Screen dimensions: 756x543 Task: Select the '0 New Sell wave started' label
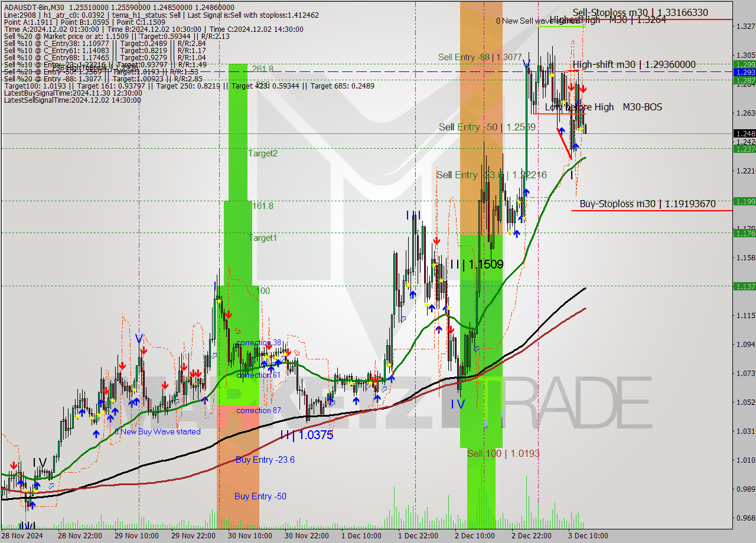[538, 21]
